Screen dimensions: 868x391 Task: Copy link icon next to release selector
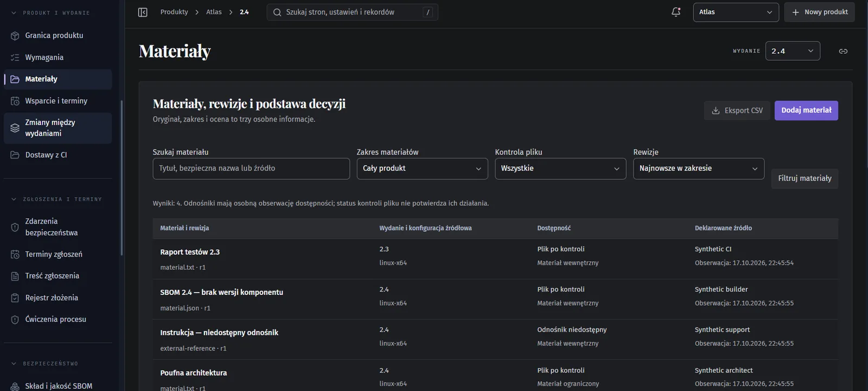pos(843,51)
